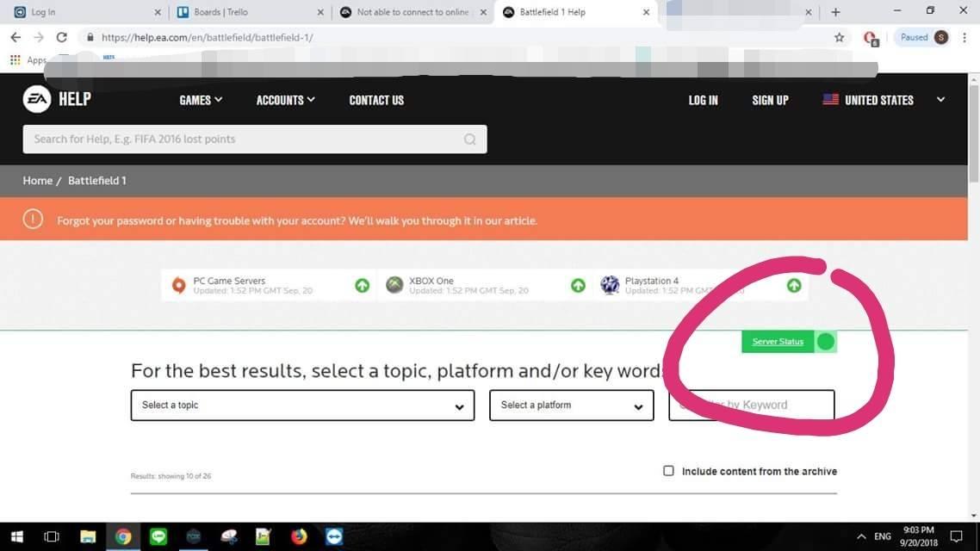Open Select a platform dropdown
This screenshot has height=551, width=980.
[x=571, y=406]
